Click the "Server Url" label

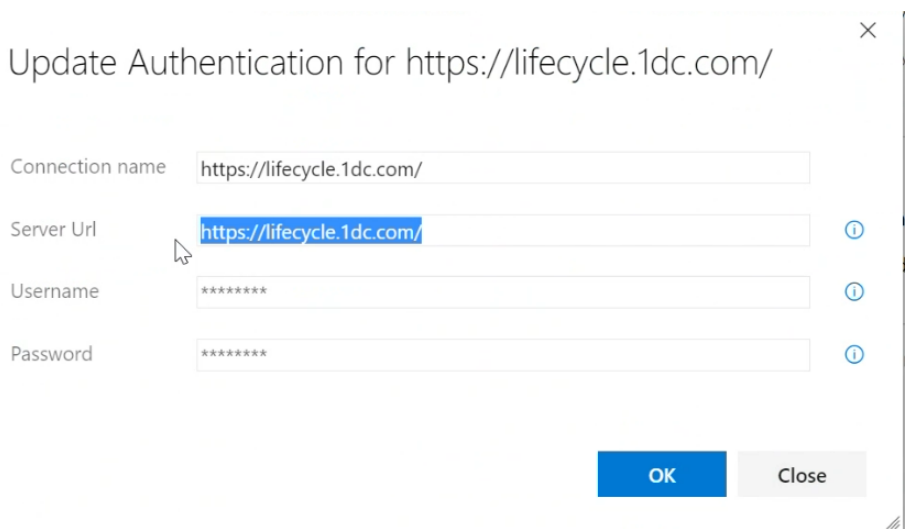tap(53, 229)
